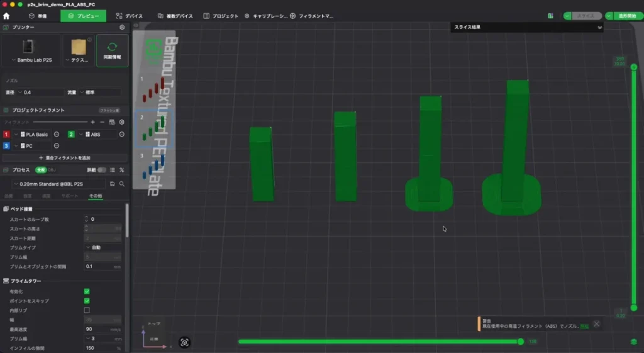The width and height of the screenshot is (644, 353).
Task: Open the textured plate type dropdown
Action: click(x=79, y=50)
